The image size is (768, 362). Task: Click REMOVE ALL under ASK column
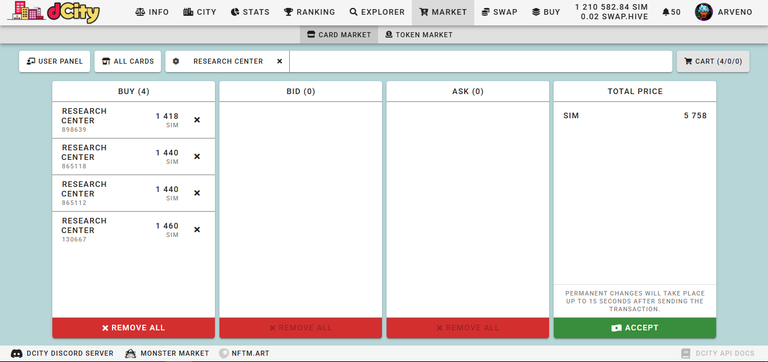468,328
